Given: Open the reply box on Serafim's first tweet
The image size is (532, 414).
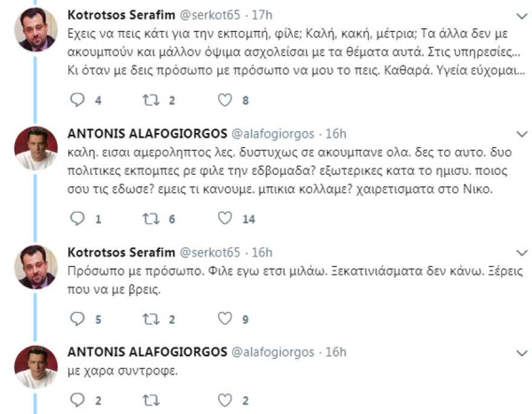Looking at the screenshot, I should click(78, 100).
